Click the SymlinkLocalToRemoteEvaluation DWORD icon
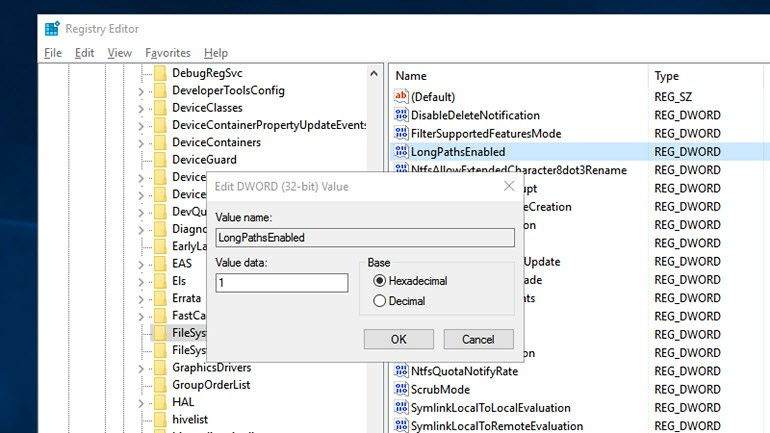This screenshot has width=770, height=433. click(x=401, y=426)
